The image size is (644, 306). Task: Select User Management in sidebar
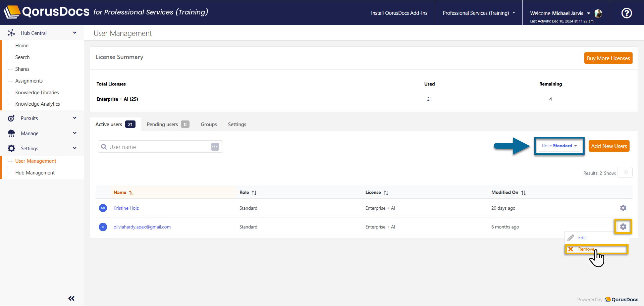[36, 161]
